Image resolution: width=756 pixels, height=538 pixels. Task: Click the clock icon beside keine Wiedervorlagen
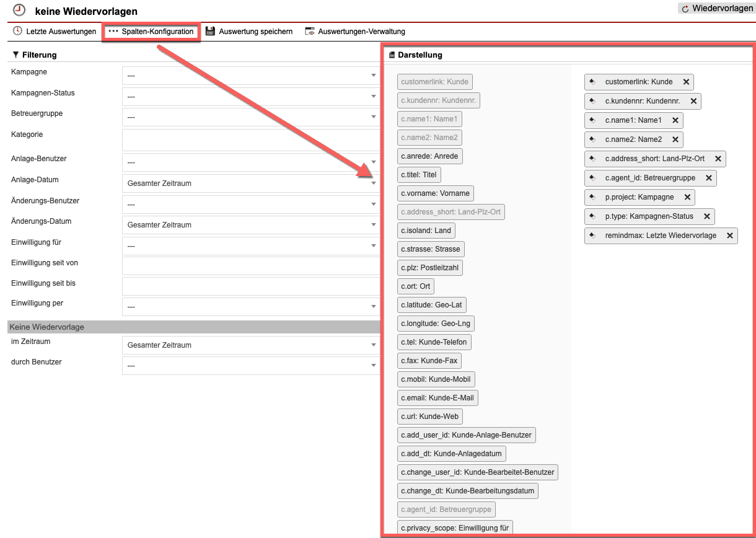pyautogui.click(x=19, y=10)
